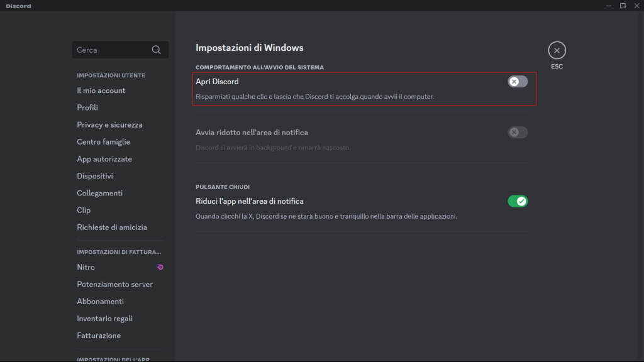This screenshot has height=362, width=644.
Task: Open the Profili section
Action: (87, 107)
